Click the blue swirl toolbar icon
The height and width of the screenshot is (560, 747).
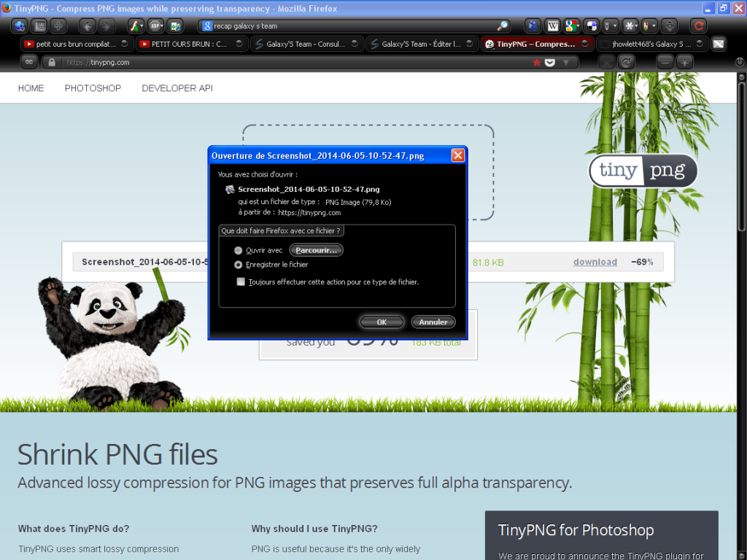click(x=533, y=26)
